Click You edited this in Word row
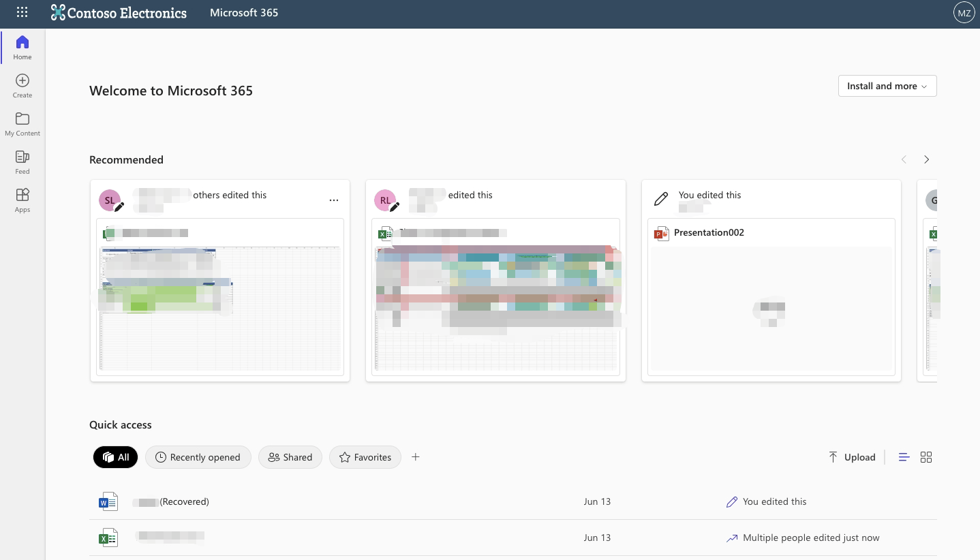Viewport: 980px width, 560px height. click(x=767, y=501)
